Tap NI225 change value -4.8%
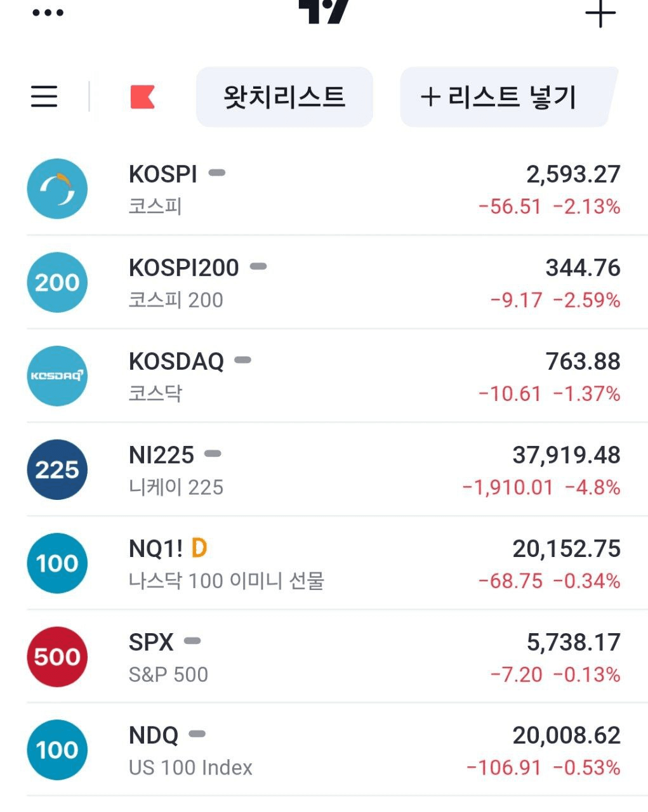 (x=593, y=487)
